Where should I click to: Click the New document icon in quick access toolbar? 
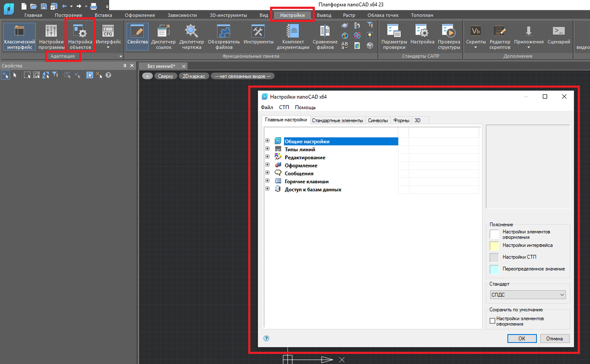click(24, 6)
